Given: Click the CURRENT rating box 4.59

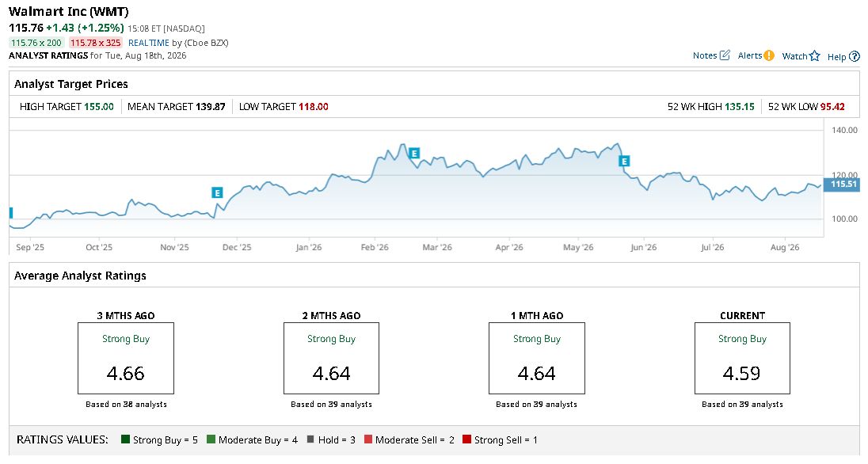Looking at the screenshot, I should [x=742, y=358].
